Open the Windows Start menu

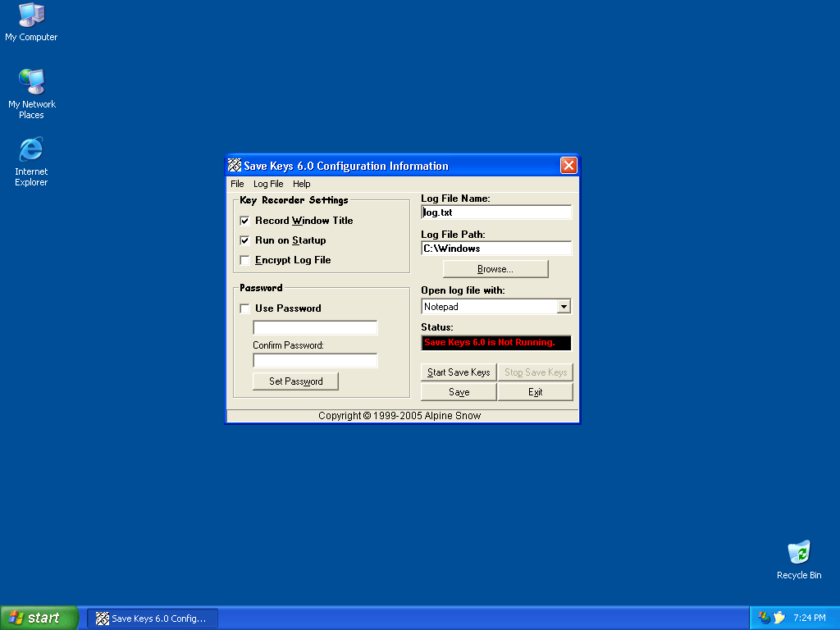tap(39, 618)
